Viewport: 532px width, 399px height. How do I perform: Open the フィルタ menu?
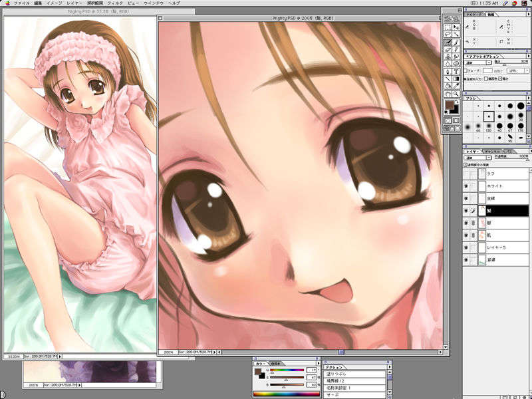point(115,3)
